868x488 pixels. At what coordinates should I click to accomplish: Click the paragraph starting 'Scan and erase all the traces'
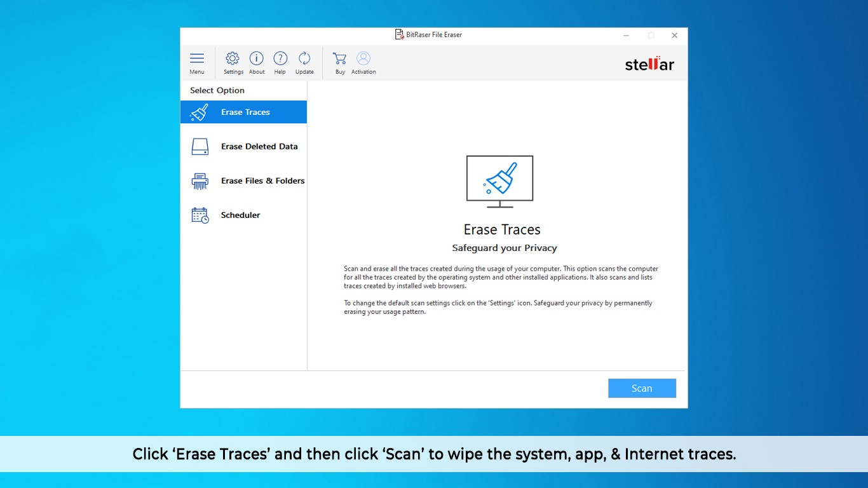tap(501, 277)
